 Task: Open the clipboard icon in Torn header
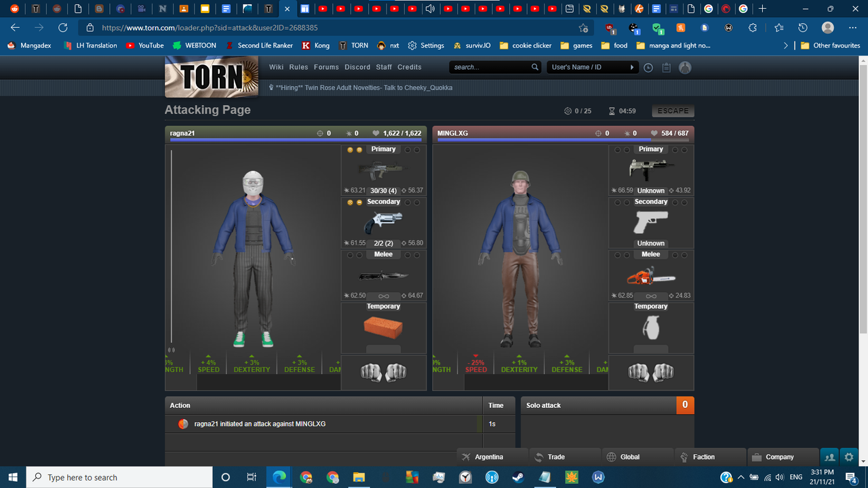667,67
